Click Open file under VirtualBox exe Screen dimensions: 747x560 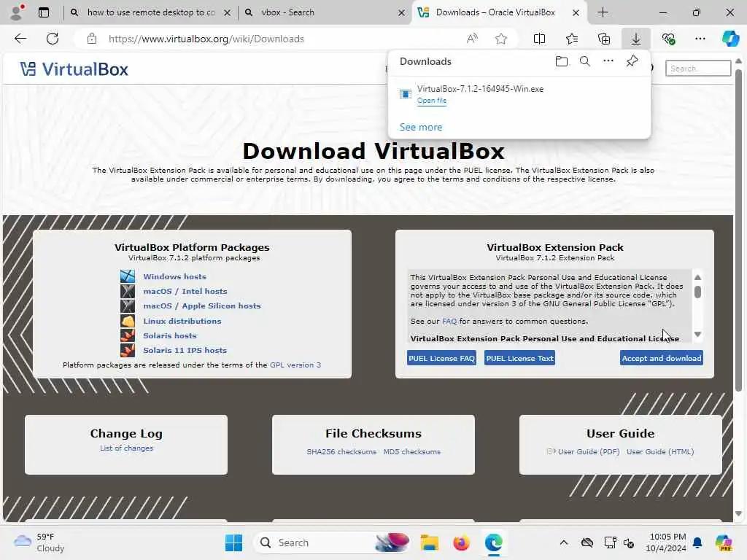click(x=432, y=101)
